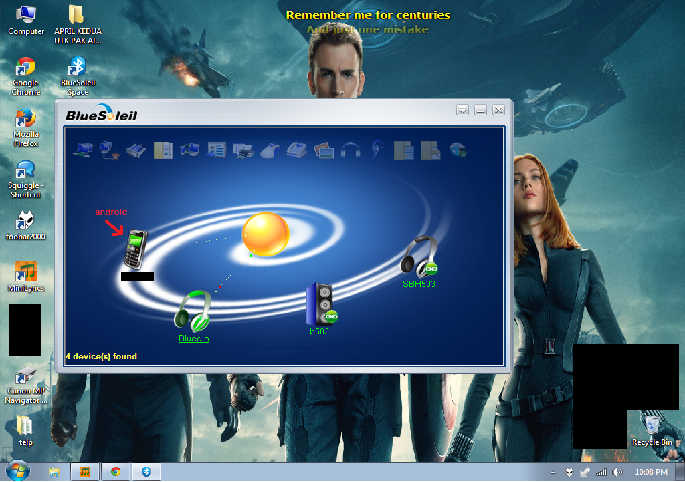685x482 pixels.
Task: Open Google Chrome desktop shortcut
Action: [x=25, y=76]
